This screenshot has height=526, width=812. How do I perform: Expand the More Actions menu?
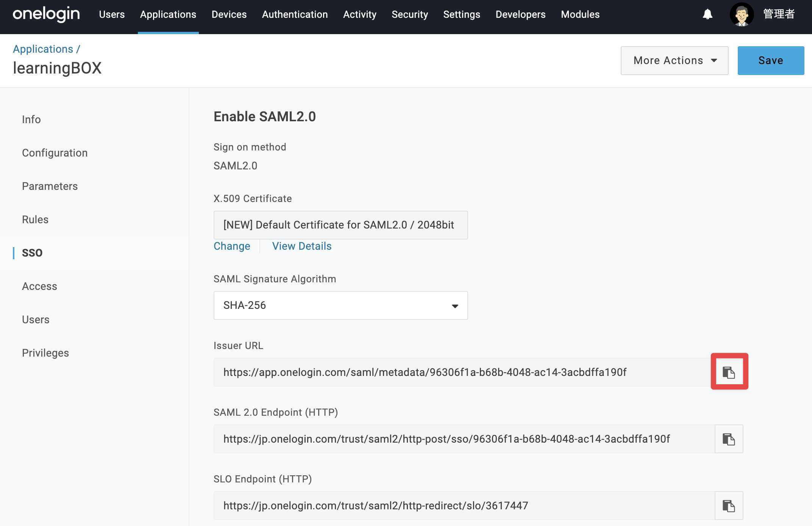[x=675, y=61]
